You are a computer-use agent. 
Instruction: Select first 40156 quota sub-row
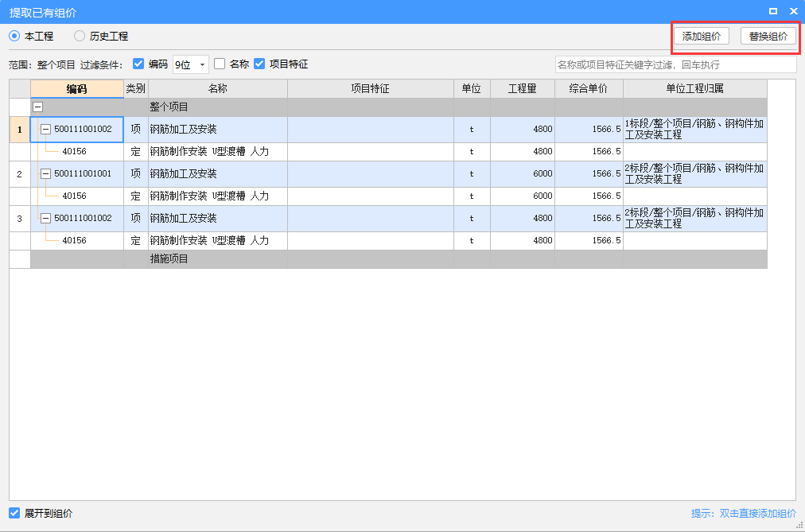click(x=74, y=151)
